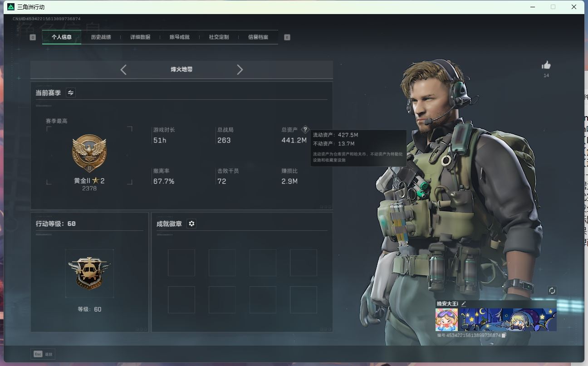Click the refresh character model icon

coord(552,291)
